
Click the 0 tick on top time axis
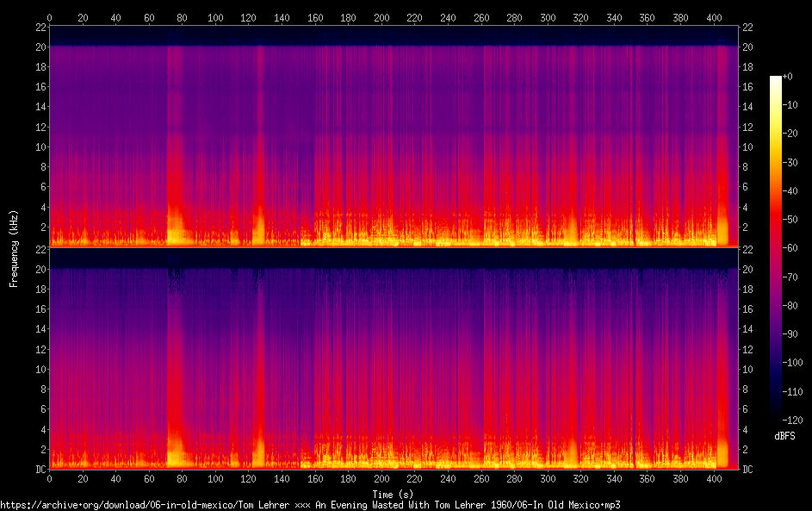(x=49, y=17)
